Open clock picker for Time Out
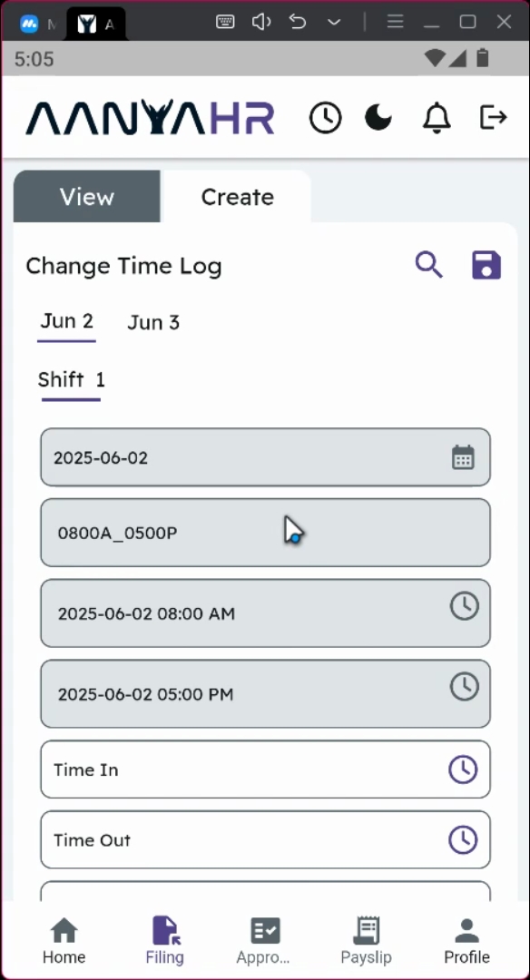Image resolution: width=530 pixels, height=980 pixels. [463, 839]
